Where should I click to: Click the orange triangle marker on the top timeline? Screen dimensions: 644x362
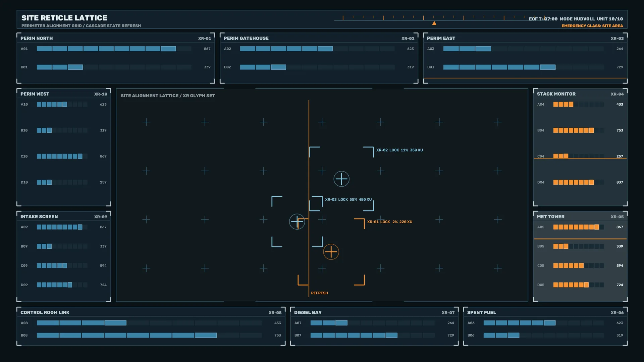[434, 23]
